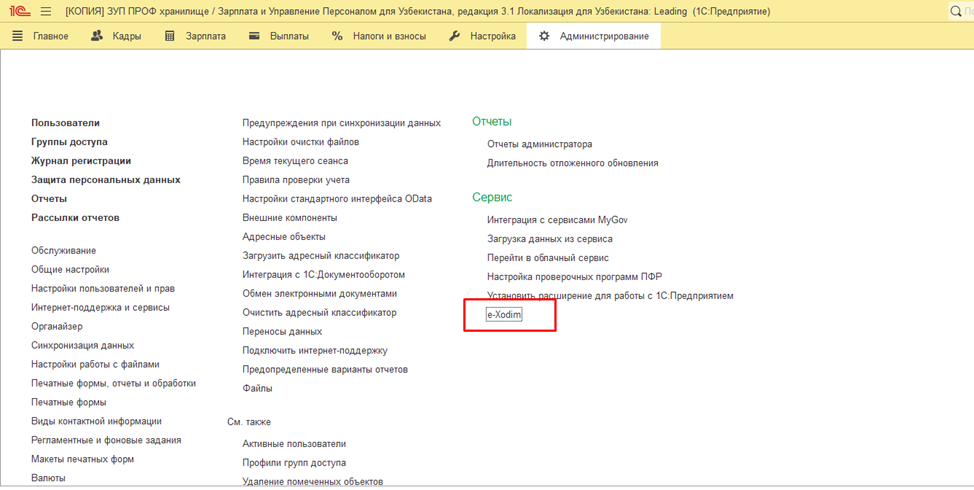The height and width of the screenshot is (490, 974).
Task: Open Регламентные и фоновые задания
Action: click(x=106, y=440)
